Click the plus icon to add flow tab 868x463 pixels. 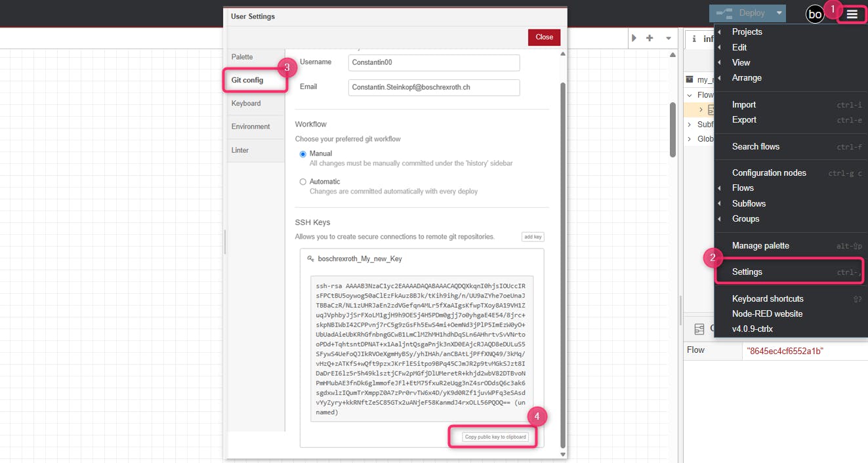coord(650,38)
